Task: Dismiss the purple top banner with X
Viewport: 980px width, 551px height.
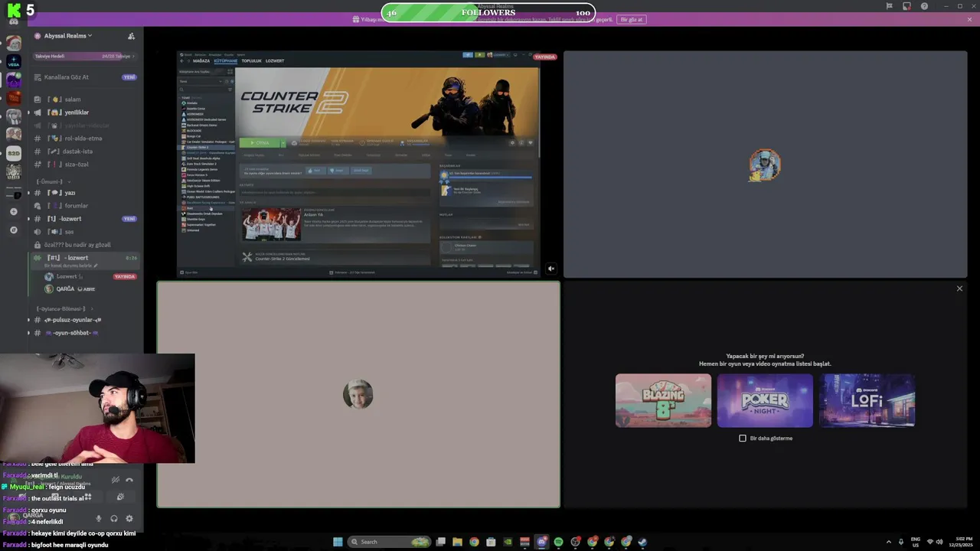Action: point(969,19)
